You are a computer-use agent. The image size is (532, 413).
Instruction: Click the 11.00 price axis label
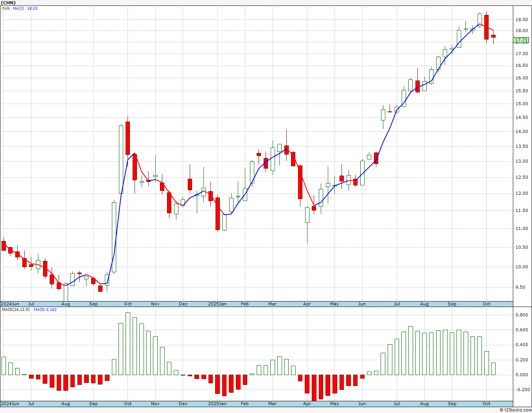point(521,228)
